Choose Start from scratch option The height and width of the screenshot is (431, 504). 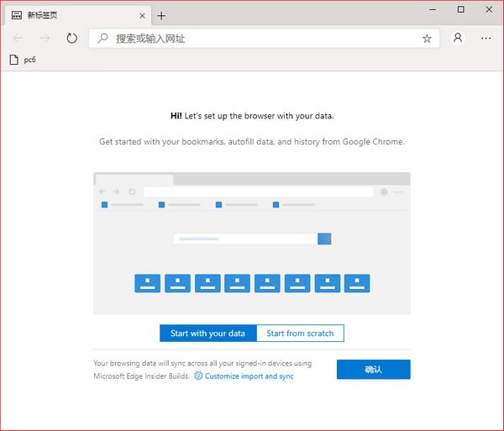(300, 334)
